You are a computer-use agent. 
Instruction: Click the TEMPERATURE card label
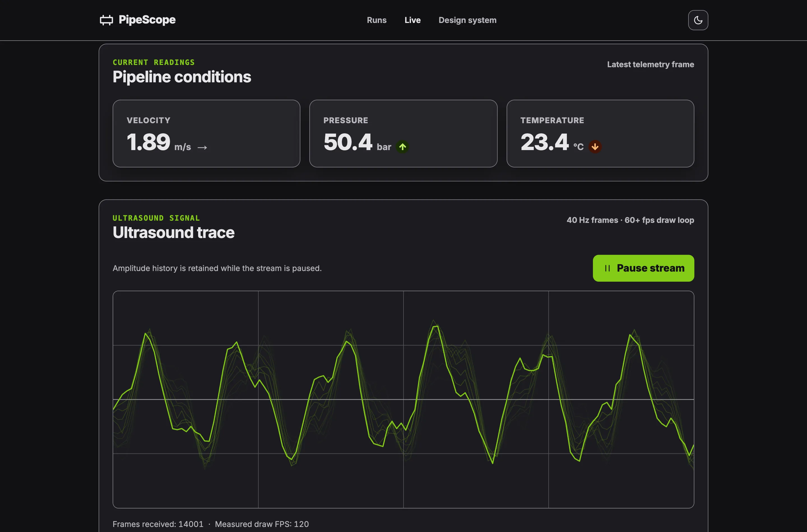552,120
